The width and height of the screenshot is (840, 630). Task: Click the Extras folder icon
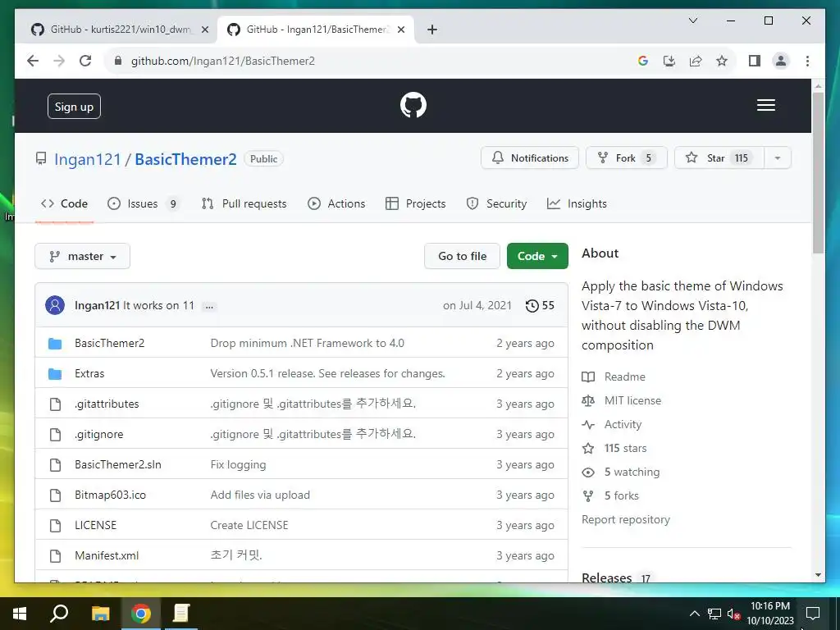pos(55,374)
